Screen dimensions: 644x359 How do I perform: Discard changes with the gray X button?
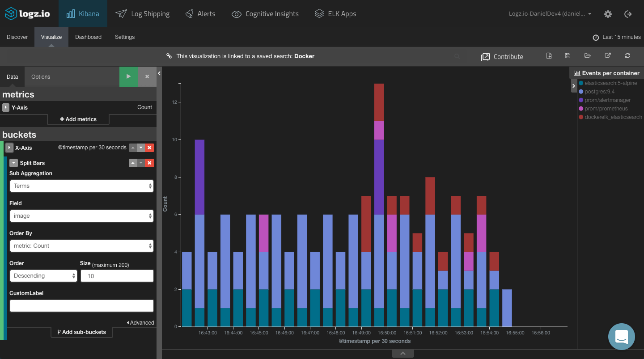147,76
